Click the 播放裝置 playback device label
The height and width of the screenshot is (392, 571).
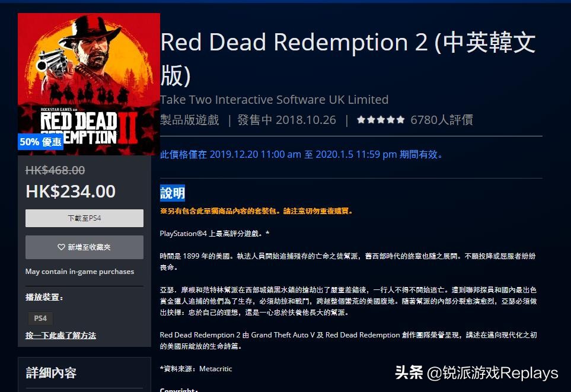[44, 297]
